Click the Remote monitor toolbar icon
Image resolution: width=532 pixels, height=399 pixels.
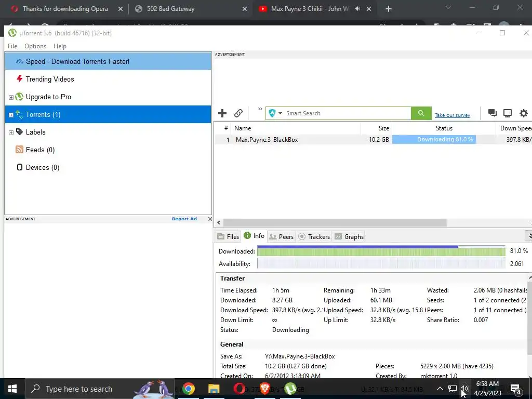tap(508, 113)
